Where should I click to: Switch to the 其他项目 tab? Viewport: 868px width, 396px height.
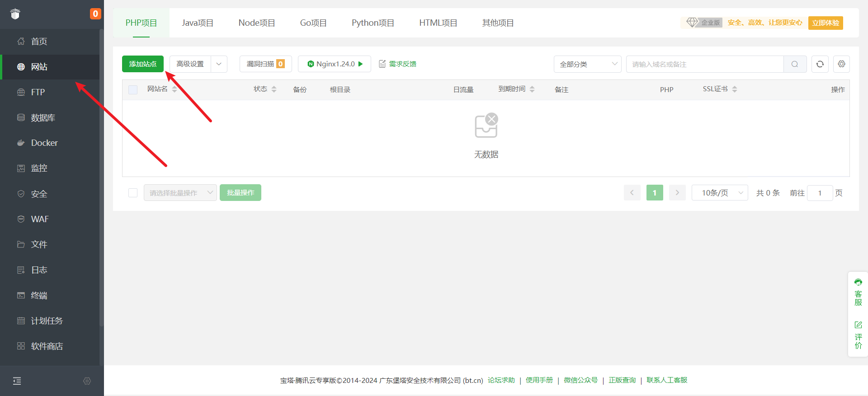point(498,23)
